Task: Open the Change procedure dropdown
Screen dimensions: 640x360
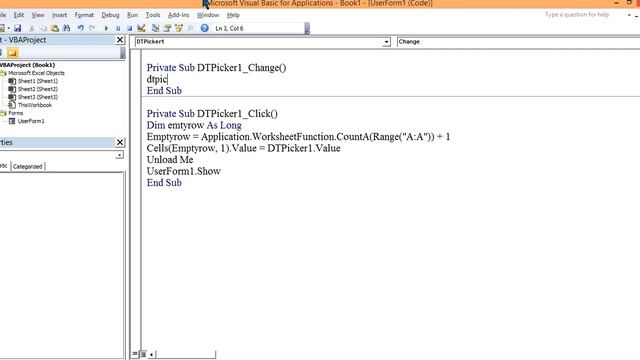Action: click(x=518, y=42)
